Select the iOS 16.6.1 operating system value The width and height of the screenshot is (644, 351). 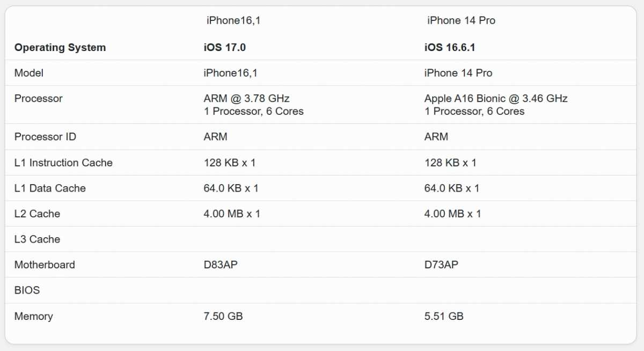(x=450, y=47)
